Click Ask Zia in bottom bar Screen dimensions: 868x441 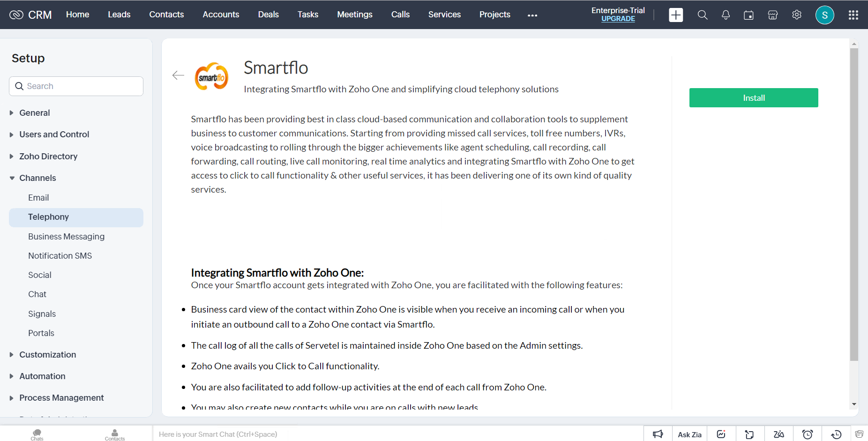point(689,434)
